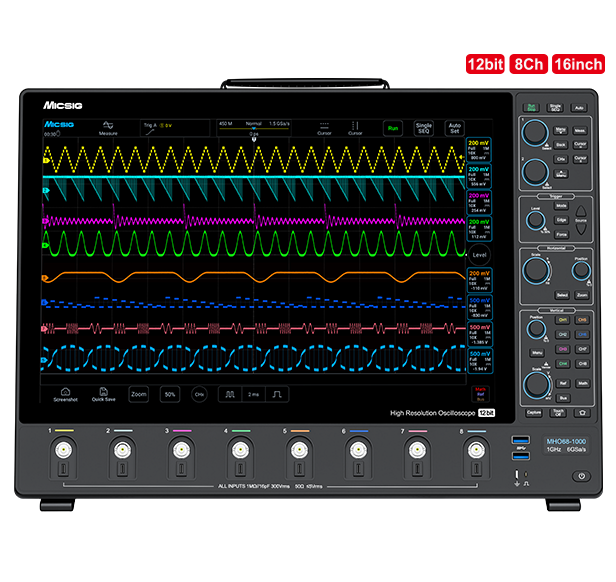
Task: Expand yellow channel 1 200 mV settings
Action: (480, 150)
